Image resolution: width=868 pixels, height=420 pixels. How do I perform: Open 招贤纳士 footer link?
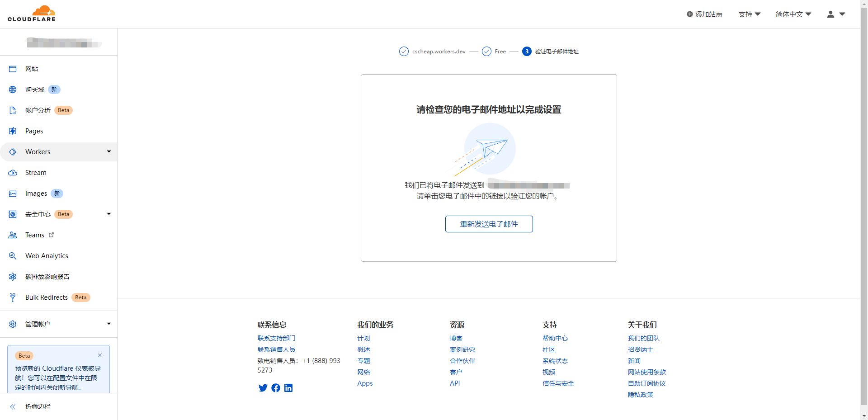641,349
